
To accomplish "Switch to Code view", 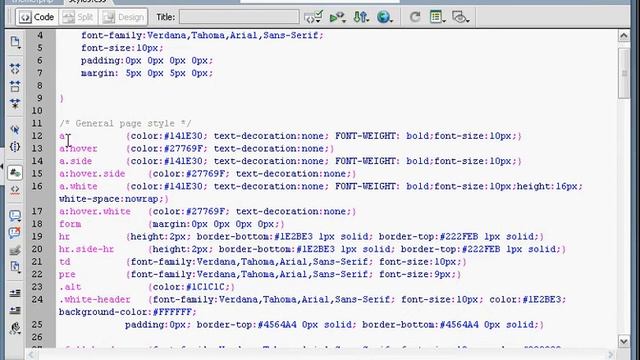I will [37, 17].
